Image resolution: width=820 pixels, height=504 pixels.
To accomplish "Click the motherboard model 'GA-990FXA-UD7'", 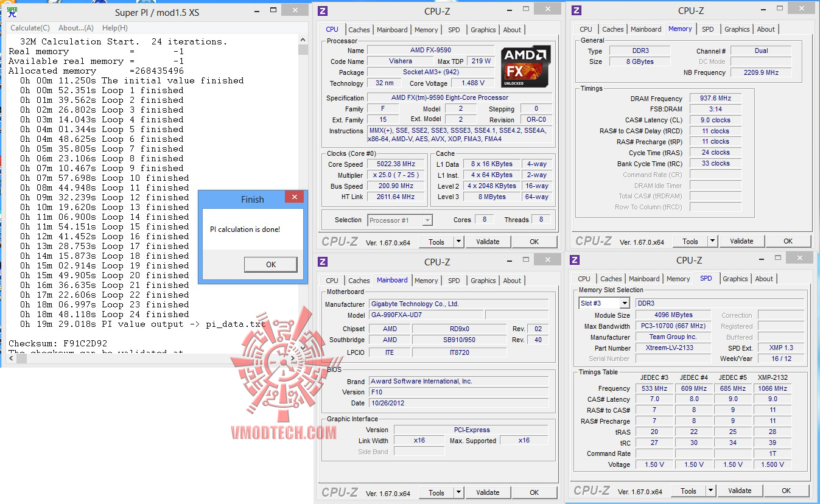I will 426,315.
